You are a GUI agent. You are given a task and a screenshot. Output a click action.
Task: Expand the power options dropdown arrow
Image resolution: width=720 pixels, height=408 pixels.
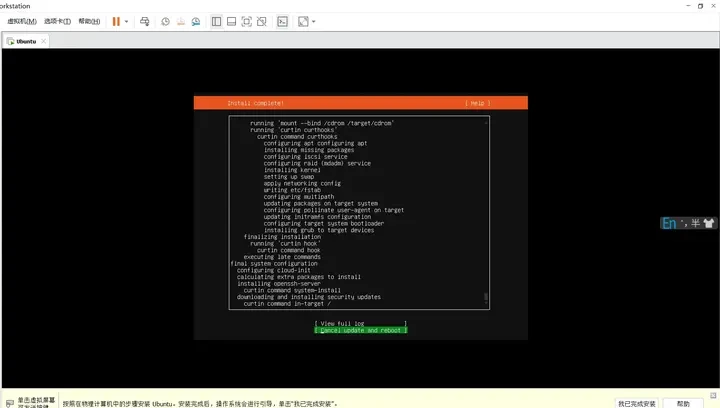pyautogui.click(x=126, y=22)
